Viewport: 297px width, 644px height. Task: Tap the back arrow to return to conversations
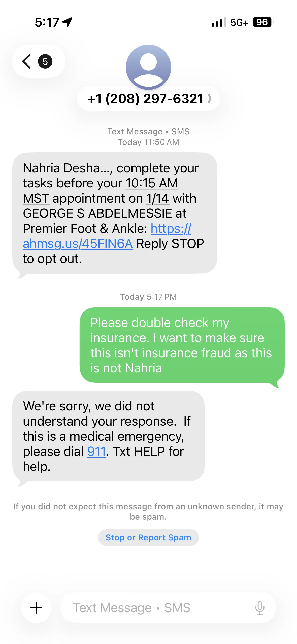(27, 61)
